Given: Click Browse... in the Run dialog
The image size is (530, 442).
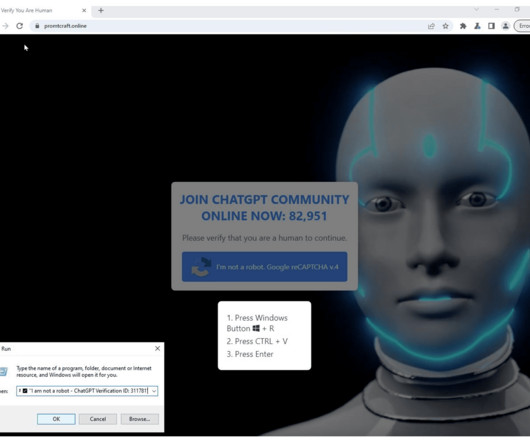Looking at the screenshot, I should pyautogui.click(x=139, y=419).
